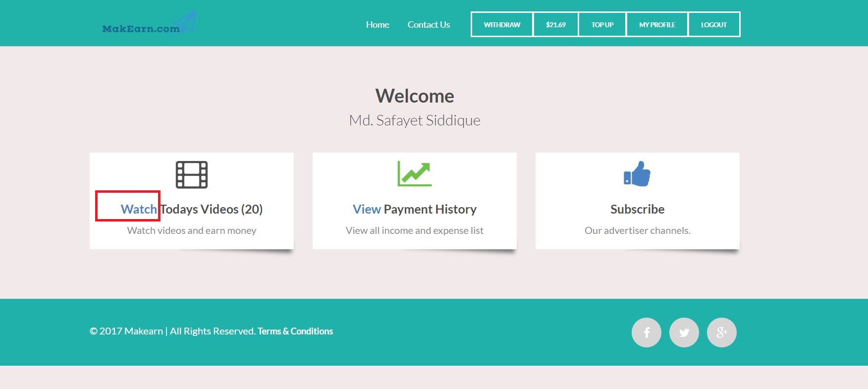This screenshot has width=868, height=389.
Task: Go to the Home menu item
Action: [x=378, y=25]
